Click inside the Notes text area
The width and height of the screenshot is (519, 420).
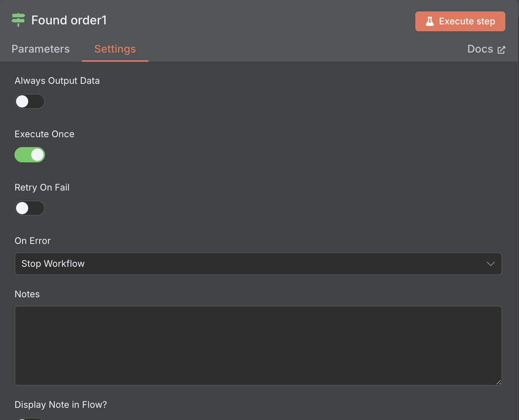258,345
